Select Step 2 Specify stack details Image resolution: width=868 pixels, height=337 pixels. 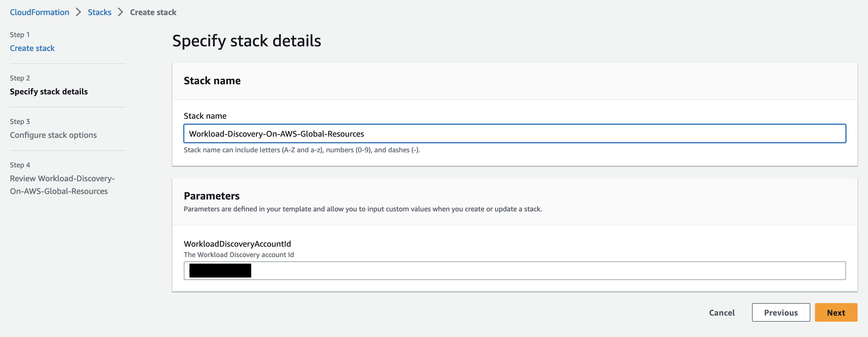click(48, 91)
